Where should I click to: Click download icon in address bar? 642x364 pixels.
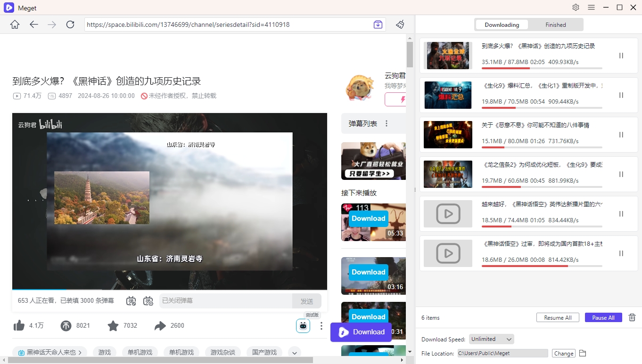point(378,24)
